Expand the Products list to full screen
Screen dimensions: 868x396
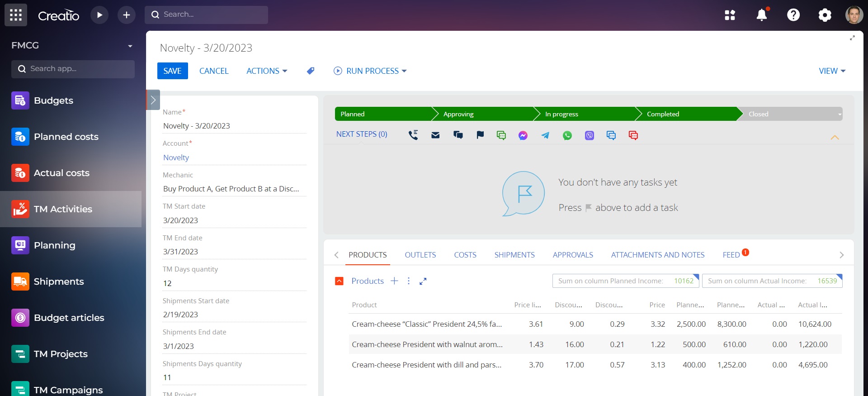(423, 281)
